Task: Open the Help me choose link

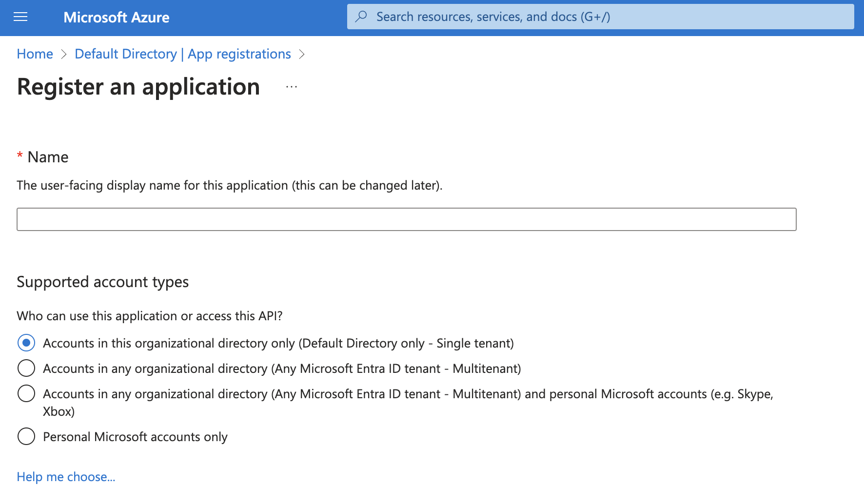Action: (66, 477)
